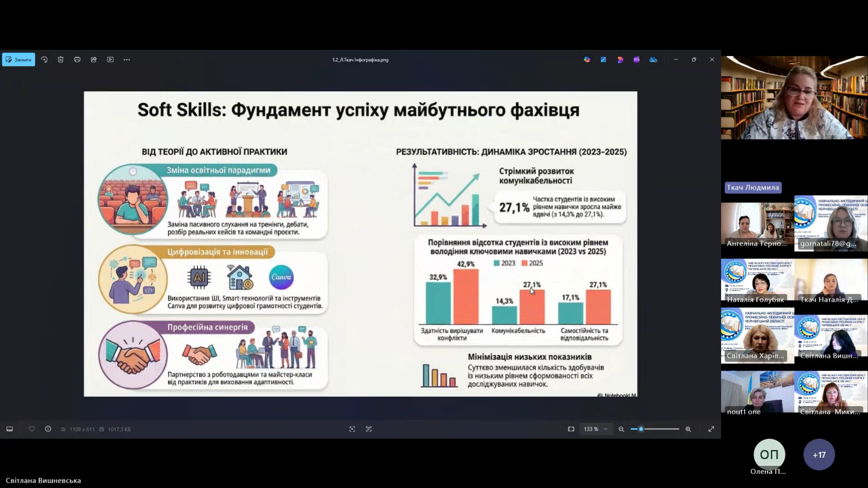The height and width of the screenshot is (488, 868).
Task: Rotate the image with the rotate icon
Action: 44,60
